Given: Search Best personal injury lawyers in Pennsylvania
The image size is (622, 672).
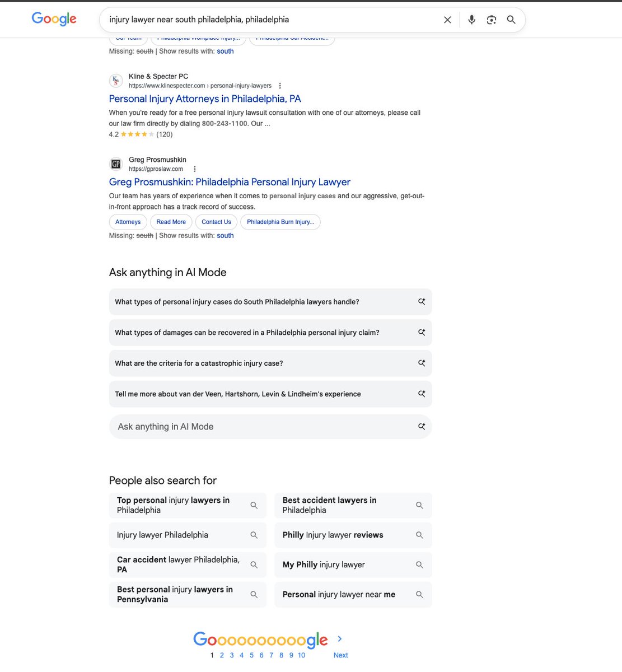Looking at the screenshot, I should coord(188,594).
